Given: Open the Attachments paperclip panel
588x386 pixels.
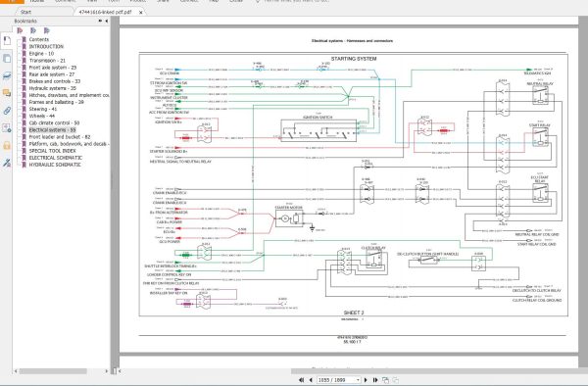Looking at the screenshot, I should coord(7,110).
